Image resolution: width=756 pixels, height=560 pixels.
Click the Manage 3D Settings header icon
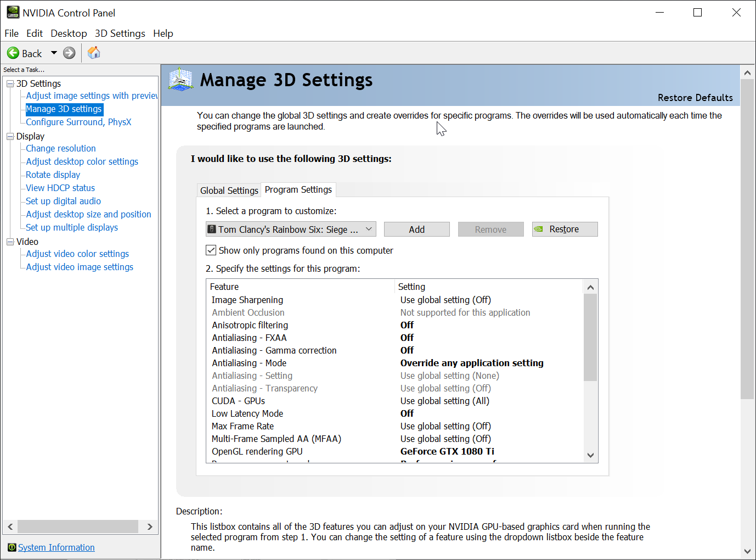coord(180,80)
